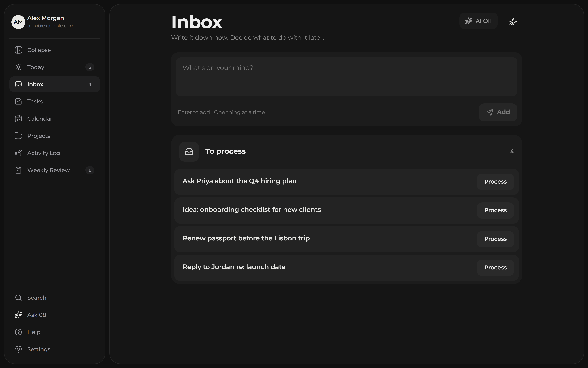This screenshot has height=368, width=588.
Task: Click 'Reply to Jordan re: launch date' text
Action: tap(234, 267)
